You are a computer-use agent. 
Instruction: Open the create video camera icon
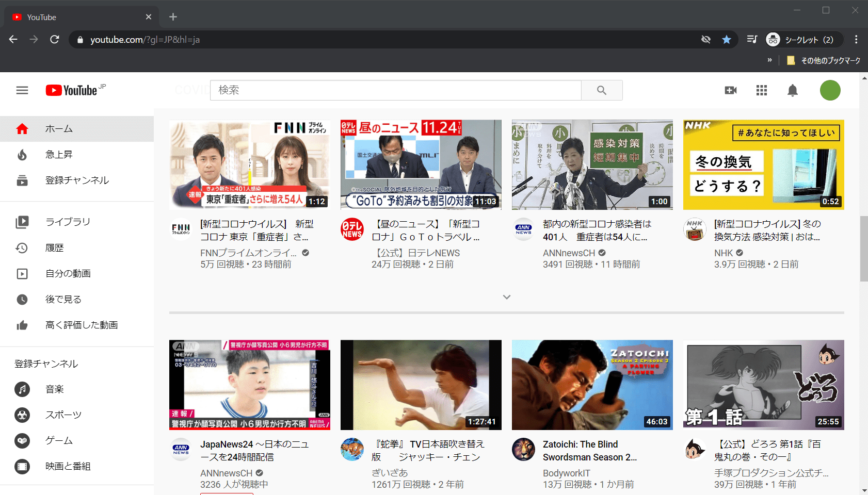click(x=731, y=90)
